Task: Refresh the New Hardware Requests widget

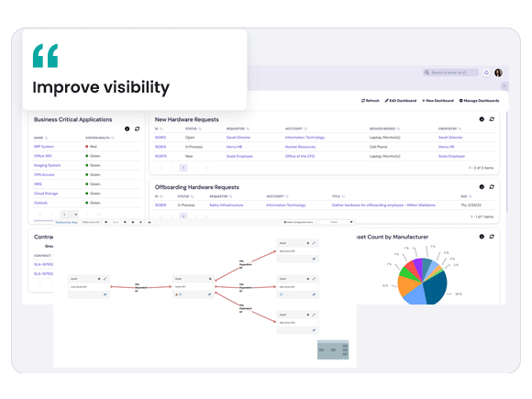Action: coord(492,119)
